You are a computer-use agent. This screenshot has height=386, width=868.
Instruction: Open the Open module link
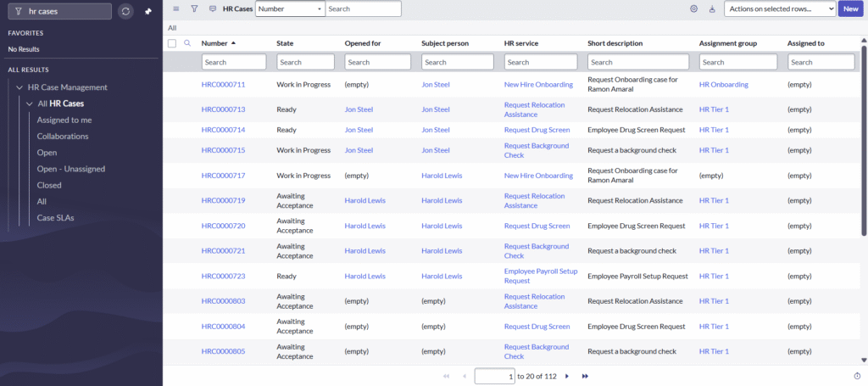coord(47,153)
